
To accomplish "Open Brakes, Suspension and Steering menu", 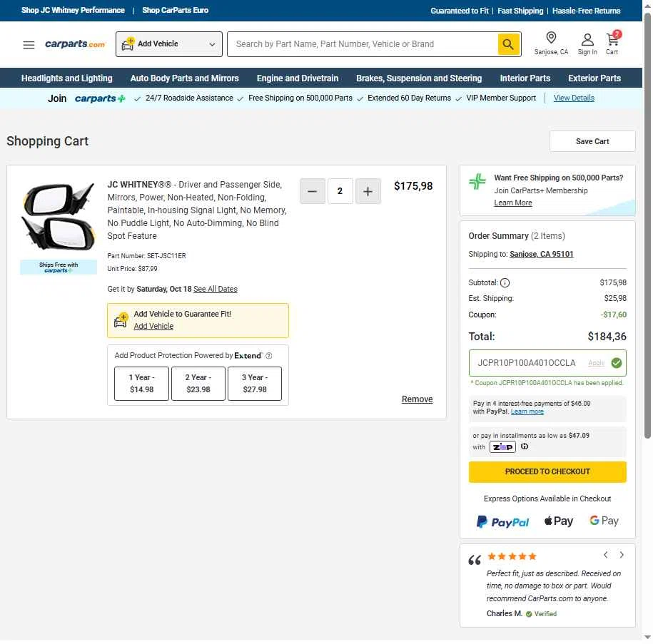I will point(419,78).
